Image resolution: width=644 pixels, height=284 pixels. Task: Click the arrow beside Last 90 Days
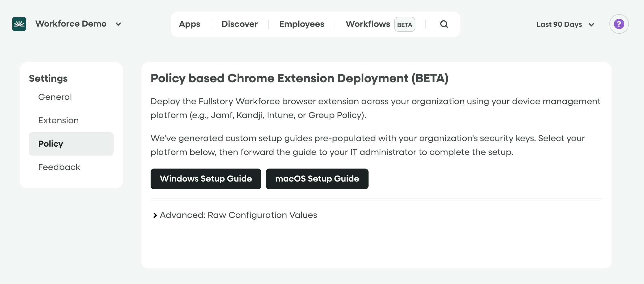591,25
